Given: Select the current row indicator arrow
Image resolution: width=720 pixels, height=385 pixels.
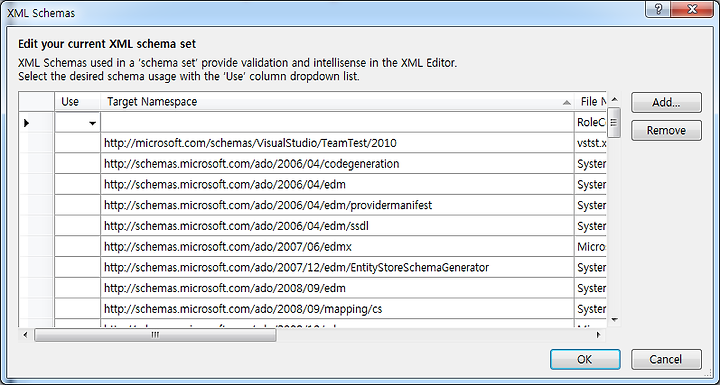Looking at the screenshot, I should pyautogui.click(x=27, y=123).
